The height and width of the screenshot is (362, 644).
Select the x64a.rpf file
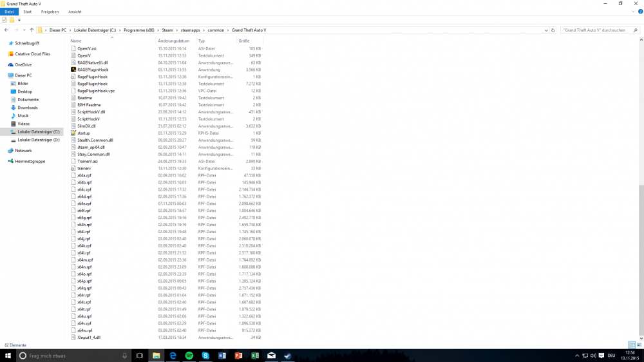[x=84, y=175]
